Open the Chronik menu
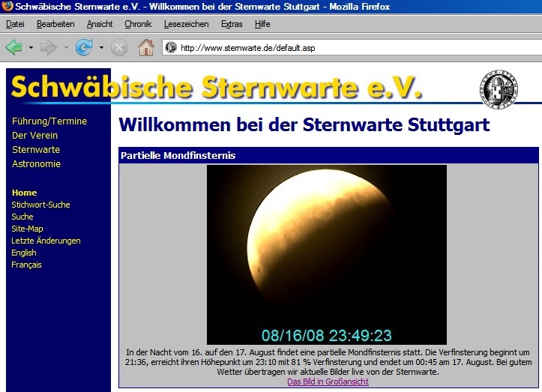The image size is (542, 392). (x=138, y=24)
